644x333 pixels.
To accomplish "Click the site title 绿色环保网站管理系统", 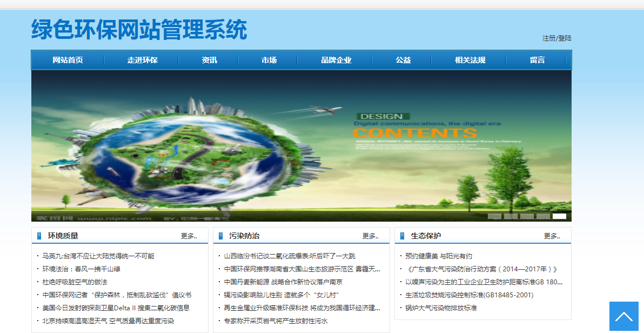I will [139, 30].
